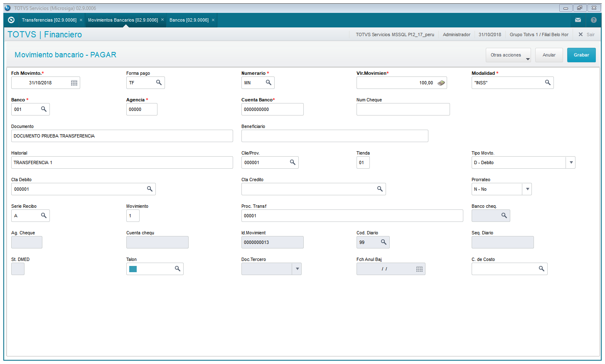
Task: Click the TOTVS | Financiero heading
Action: point(44,34)
